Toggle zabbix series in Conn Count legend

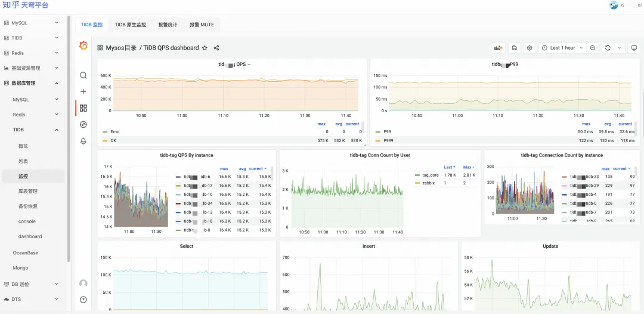click(x=429, y=183)
